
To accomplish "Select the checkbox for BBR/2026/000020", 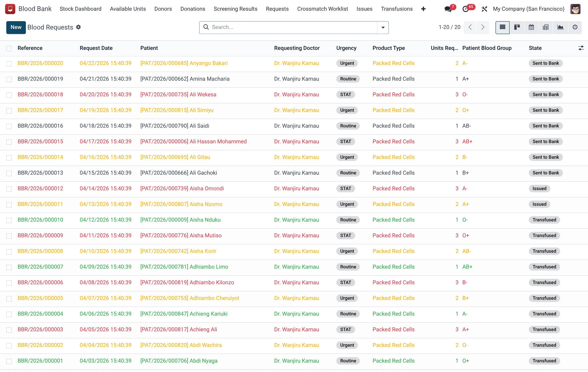I will (9, 64).
